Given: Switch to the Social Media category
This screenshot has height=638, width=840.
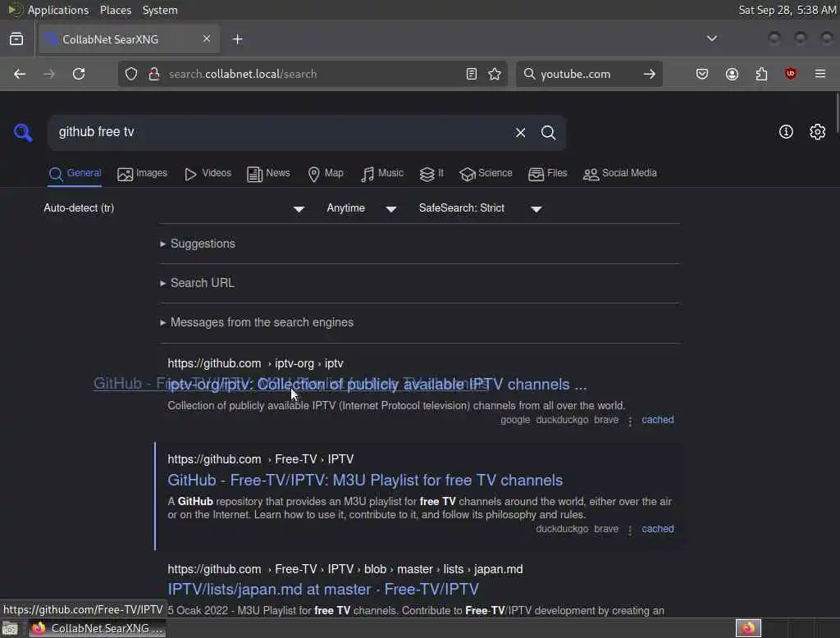Looking at the screenshot, I should 619,174.
